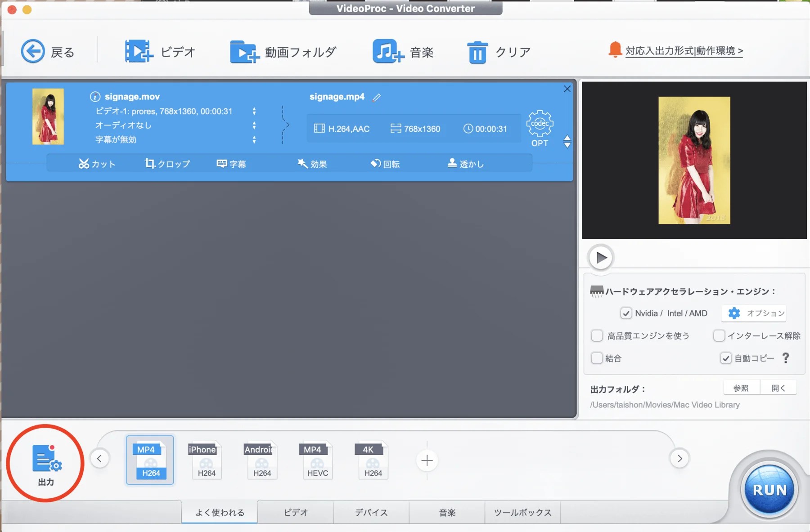Enable 高品質エンジンを使う checkbox
This screenshot has height=532, width=810.
pos(597,335)
